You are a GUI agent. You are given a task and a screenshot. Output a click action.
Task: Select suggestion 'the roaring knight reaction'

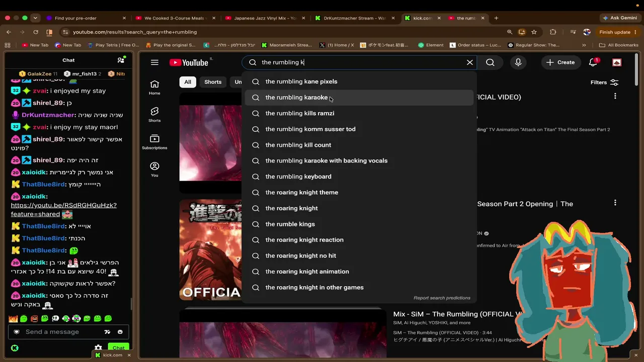pyautogui.click(x=359, y=240)
